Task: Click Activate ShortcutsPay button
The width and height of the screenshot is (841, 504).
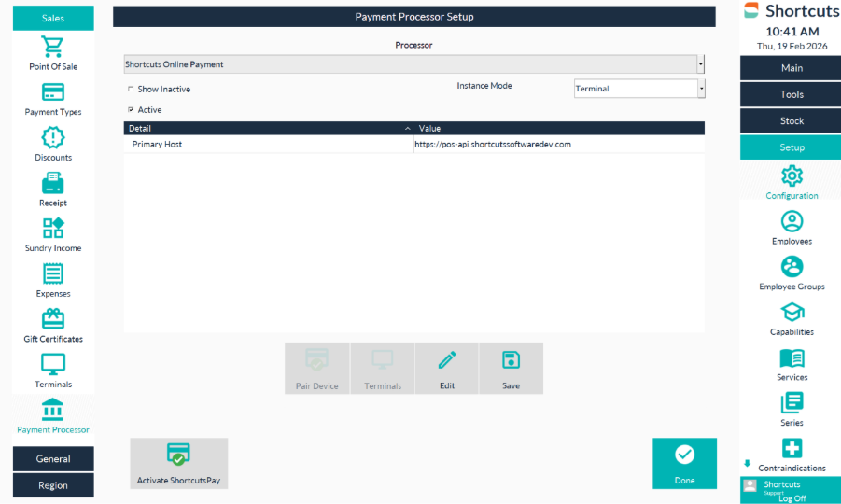Action: [x=178, y=463]
